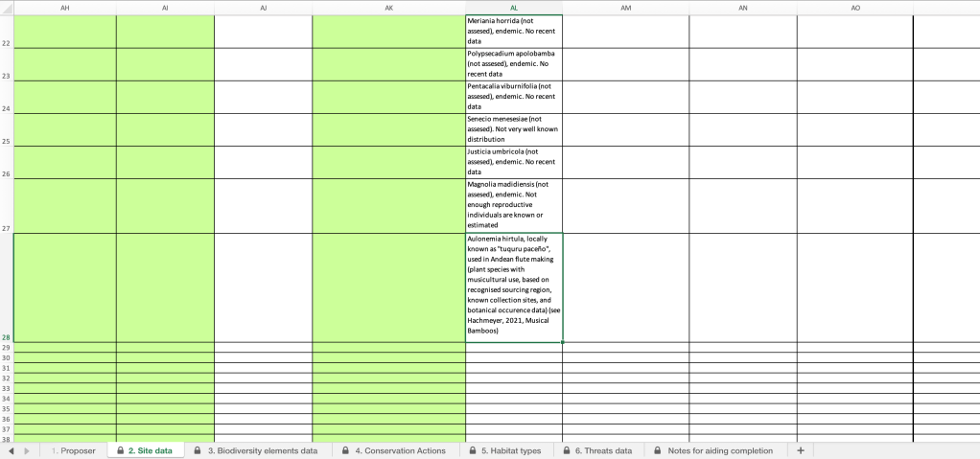The height and width of the screenshot is (459, 980).
Task: Select the Magnolia madidiensis cell
Action: [x=513, y=205]
